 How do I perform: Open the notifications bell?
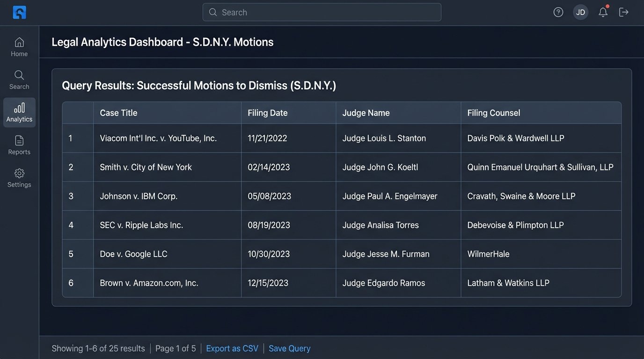(603, 12)
